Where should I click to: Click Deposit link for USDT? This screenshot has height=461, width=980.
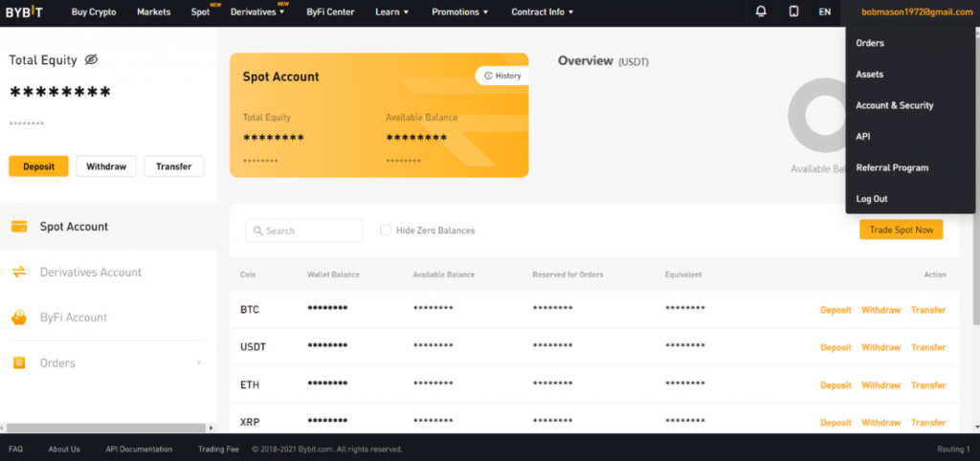tap(835, 348)
